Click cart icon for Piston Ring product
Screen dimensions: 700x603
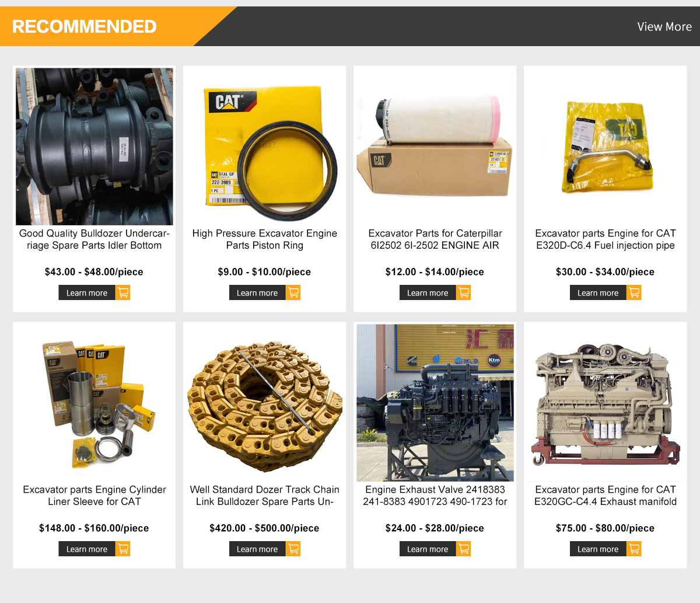[x=293, y=292]
